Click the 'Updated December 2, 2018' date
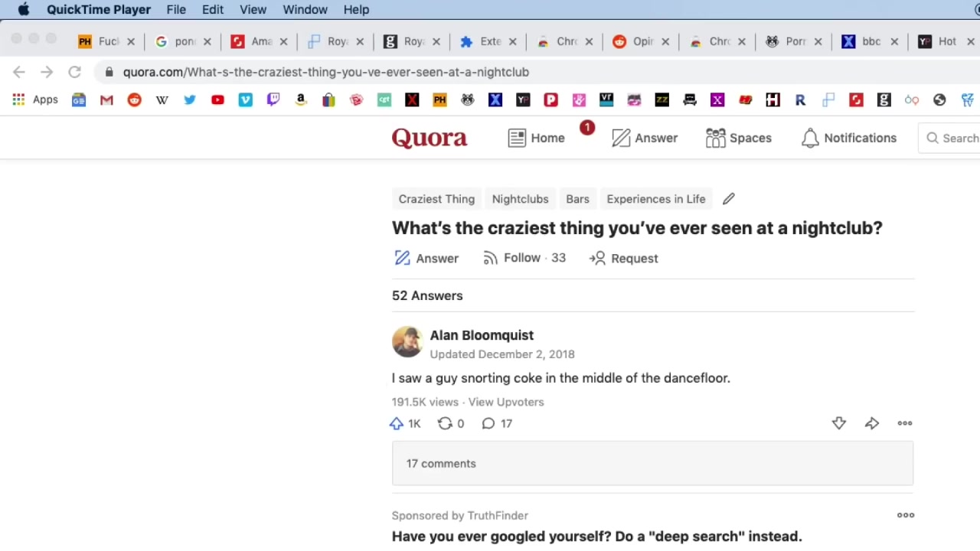980x551 pixels. tap(502, 354)
